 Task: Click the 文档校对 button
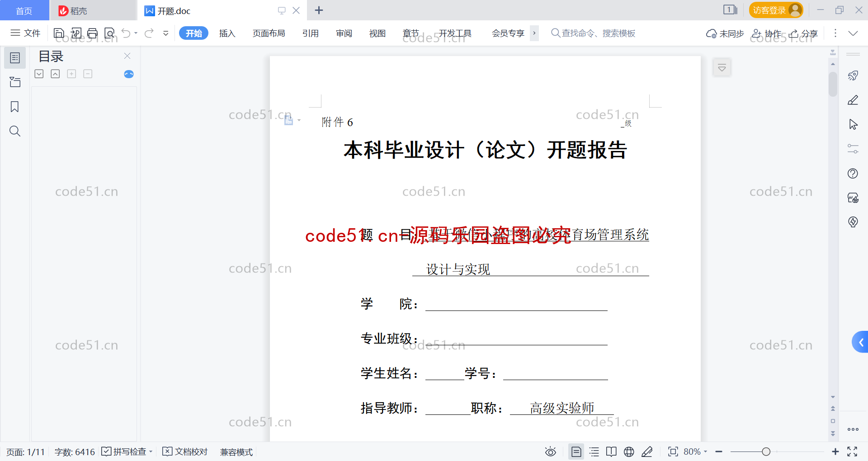(x=185, y=452)
